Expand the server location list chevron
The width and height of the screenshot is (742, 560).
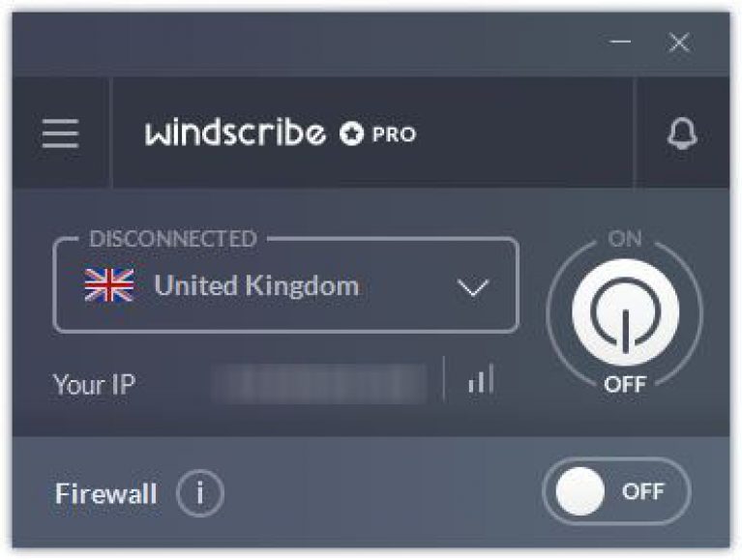coord(473,287)
